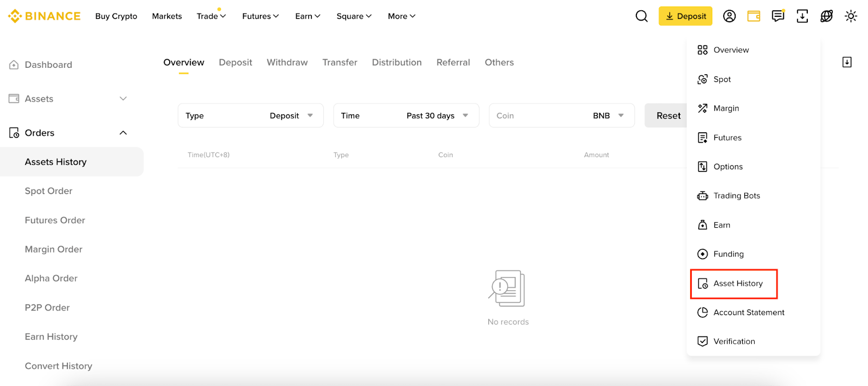Open the Time Past 30 days dropdown
The image size is (868, 386).
406,115
